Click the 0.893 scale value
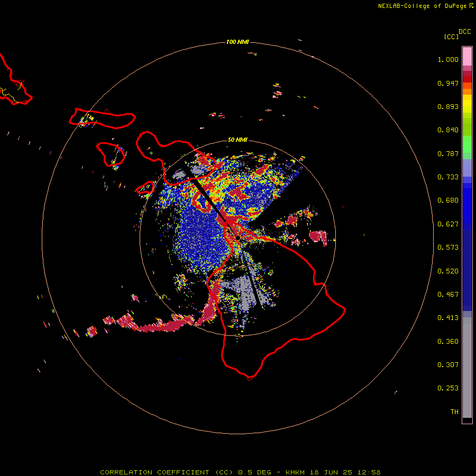This screenshot has height=476, width=476. pyautogui.click(x=448, y=106)
